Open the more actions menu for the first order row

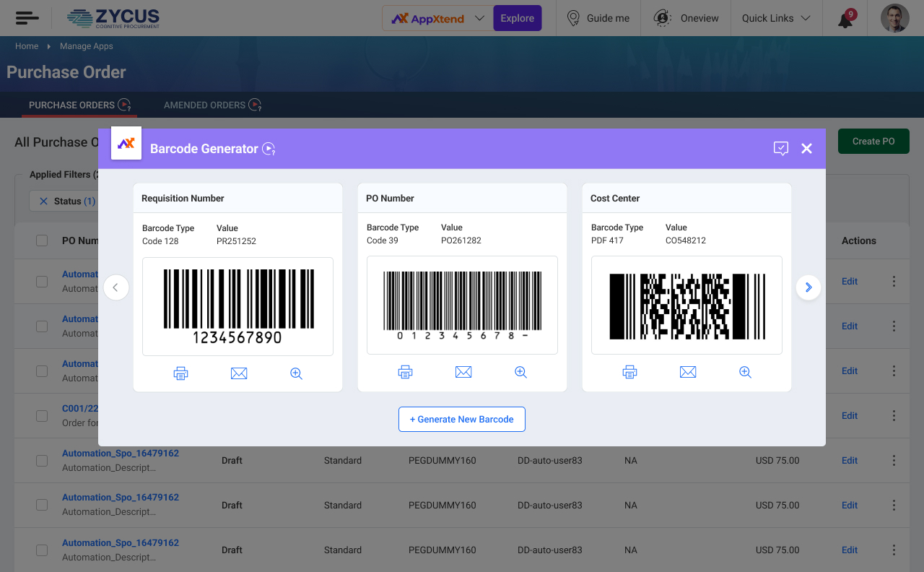[894, 282]
